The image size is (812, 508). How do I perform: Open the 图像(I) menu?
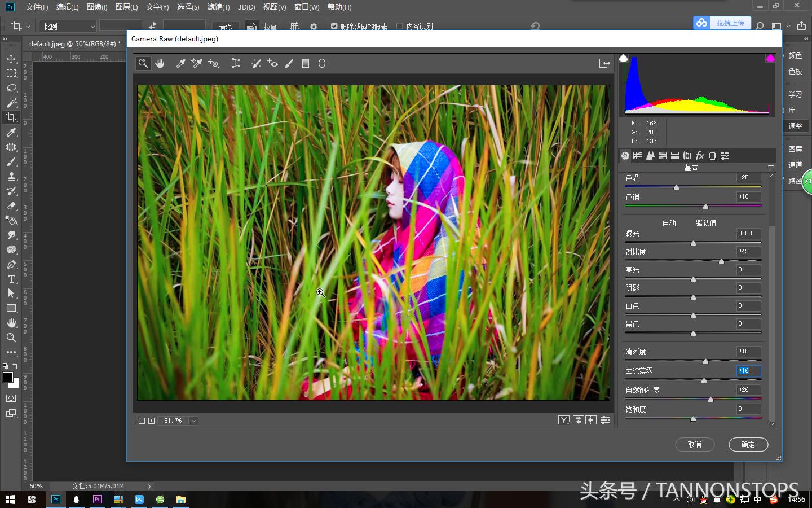(x=96, y=7)
